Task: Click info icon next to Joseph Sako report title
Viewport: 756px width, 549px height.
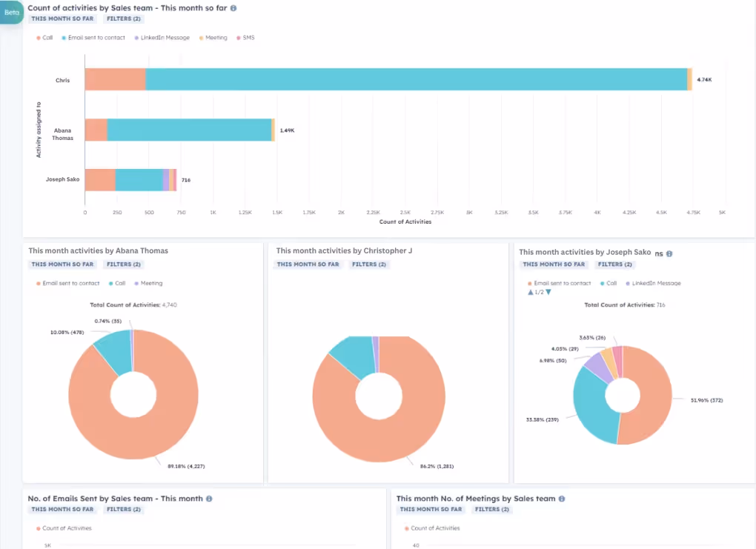Action: tap(669, 254)
